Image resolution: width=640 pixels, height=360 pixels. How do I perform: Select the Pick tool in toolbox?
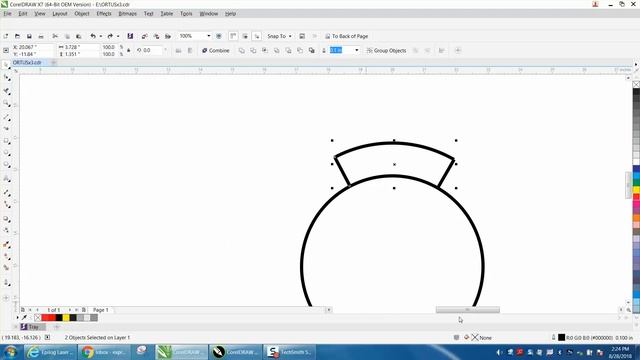coord(6,64)
